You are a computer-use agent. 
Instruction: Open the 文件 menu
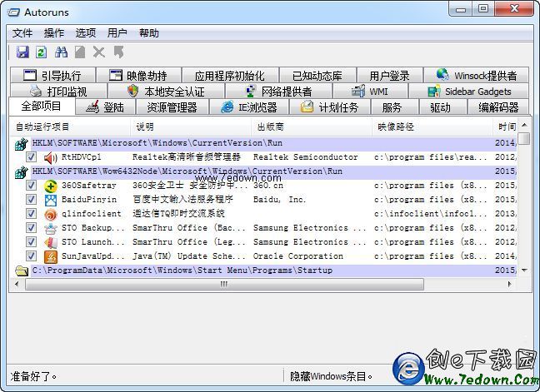pyautogui.click(x=22, y=33)
